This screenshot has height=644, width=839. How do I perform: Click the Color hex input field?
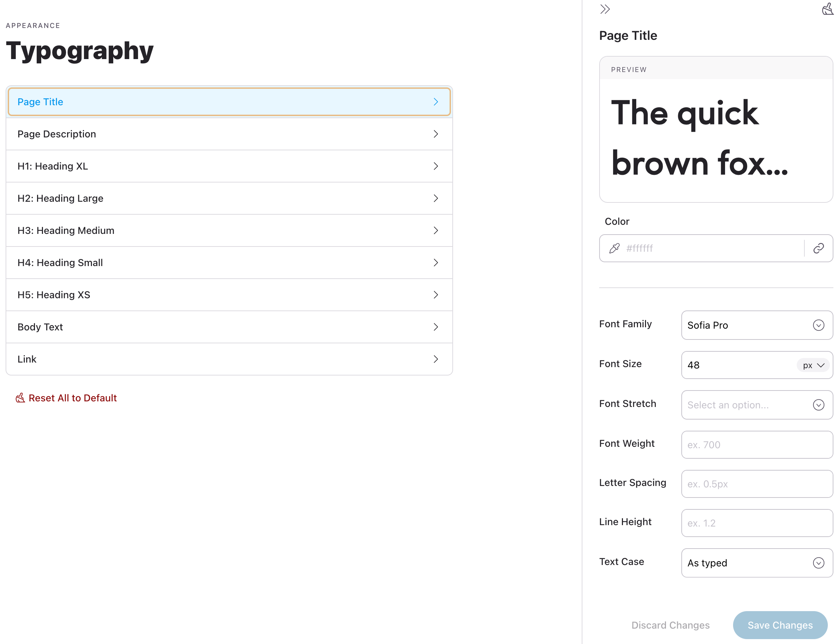[713, 248]
